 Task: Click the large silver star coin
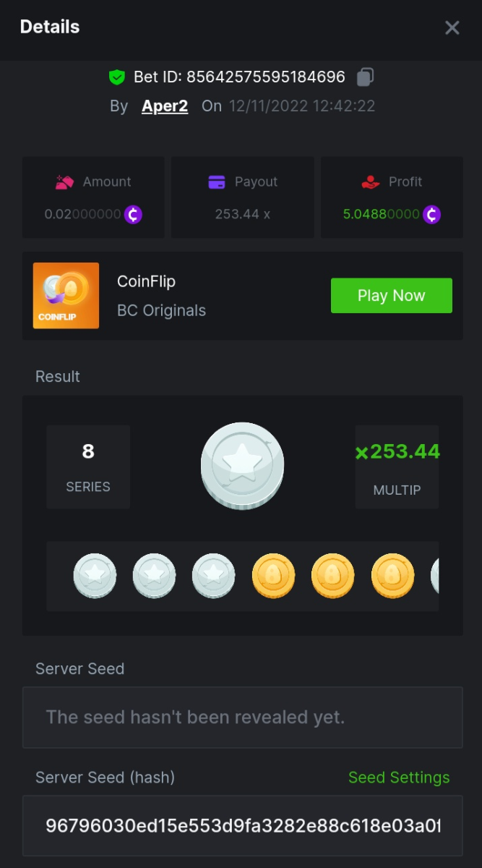point(242,465)
